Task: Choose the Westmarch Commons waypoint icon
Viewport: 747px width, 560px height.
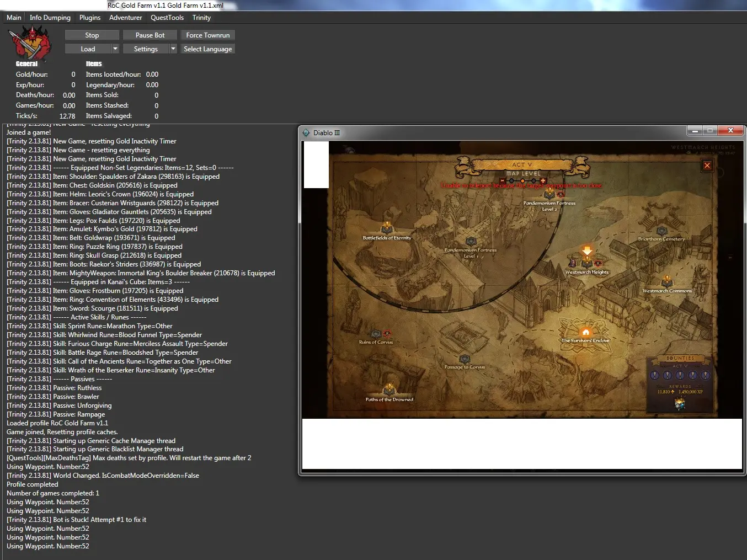Action: pyautogui.click(x=667, y=281)
